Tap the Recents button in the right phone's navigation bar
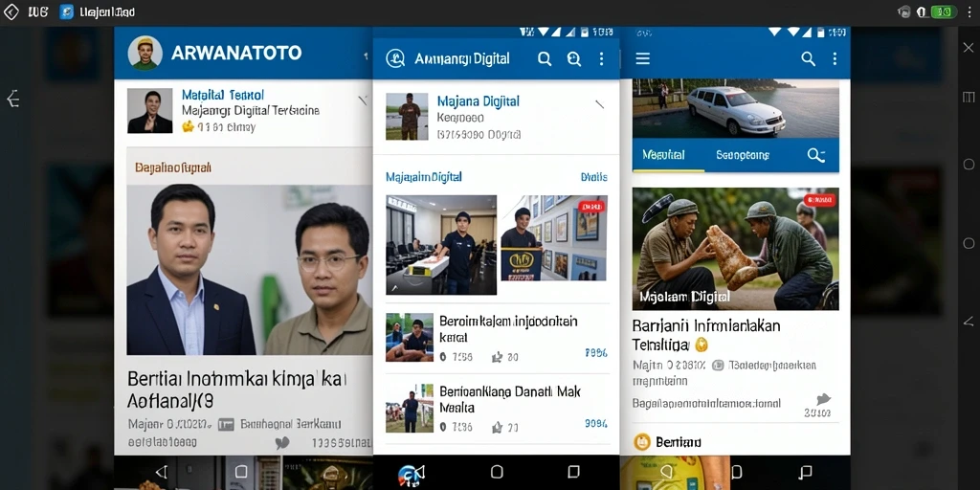This screenshot has height=490, width=980. coord(806,472)
